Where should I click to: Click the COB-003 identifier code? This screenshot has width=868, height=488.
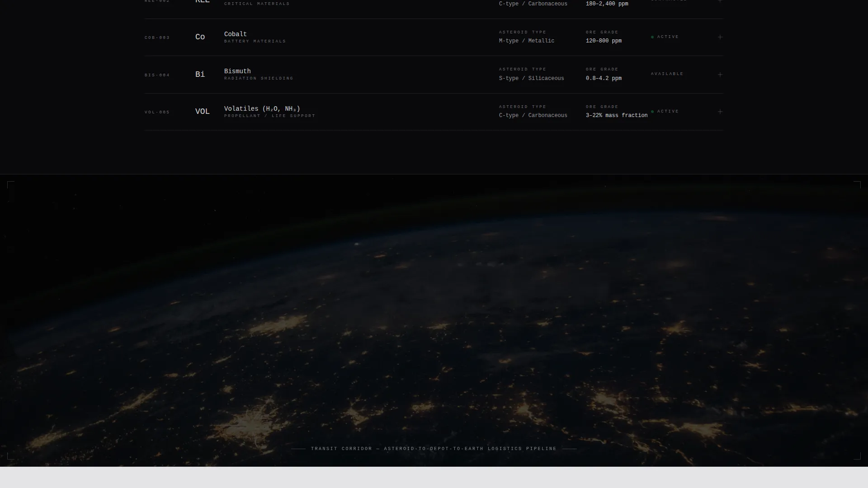tap(157, 38)
